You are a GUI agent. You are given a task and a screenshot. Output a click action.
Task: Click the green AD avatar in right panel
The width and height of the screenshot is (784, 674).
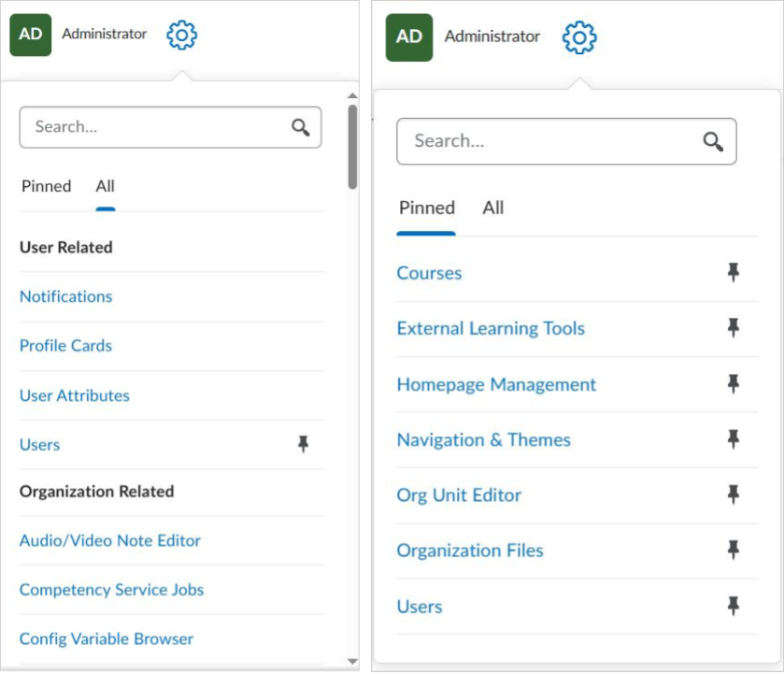tap(409, 37)
